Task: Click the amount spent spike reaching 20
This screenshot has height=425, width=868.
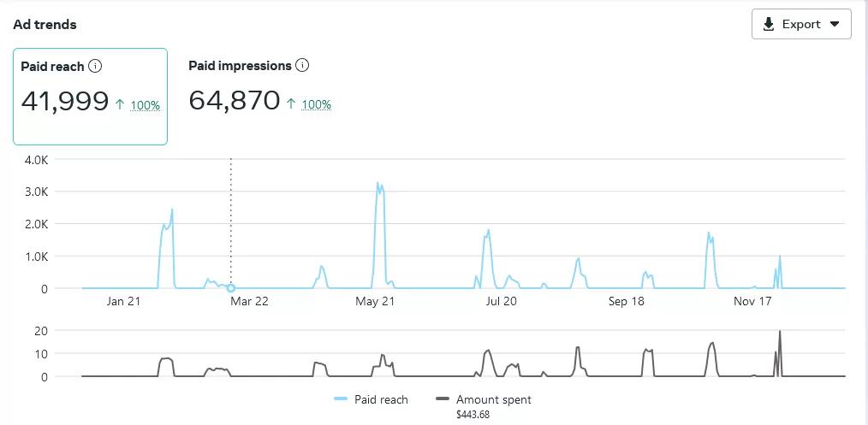Action: [780, 332]
